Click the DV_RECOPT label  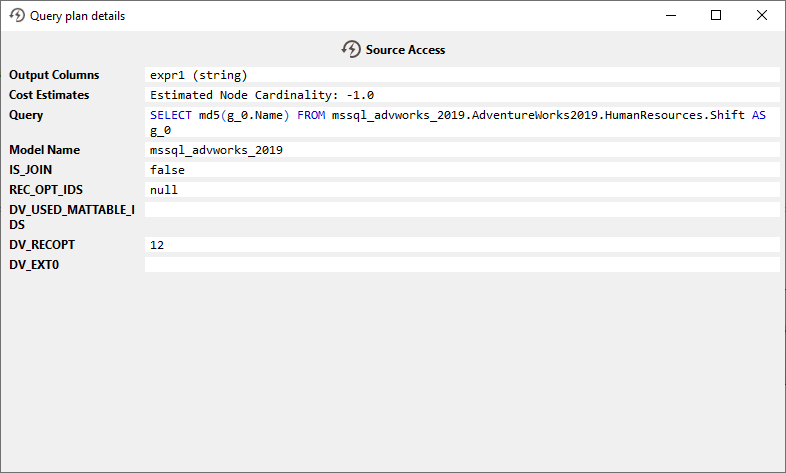(42, 245)
